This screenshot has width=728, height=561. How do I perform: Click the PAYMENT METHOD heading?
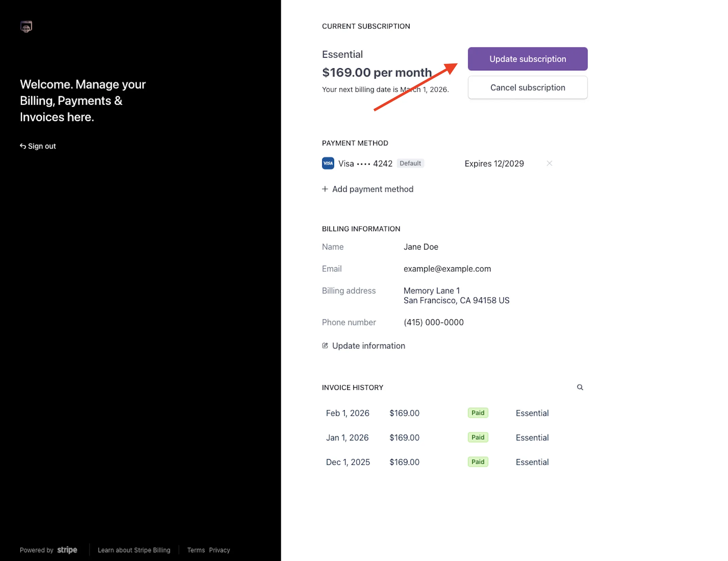355,143
